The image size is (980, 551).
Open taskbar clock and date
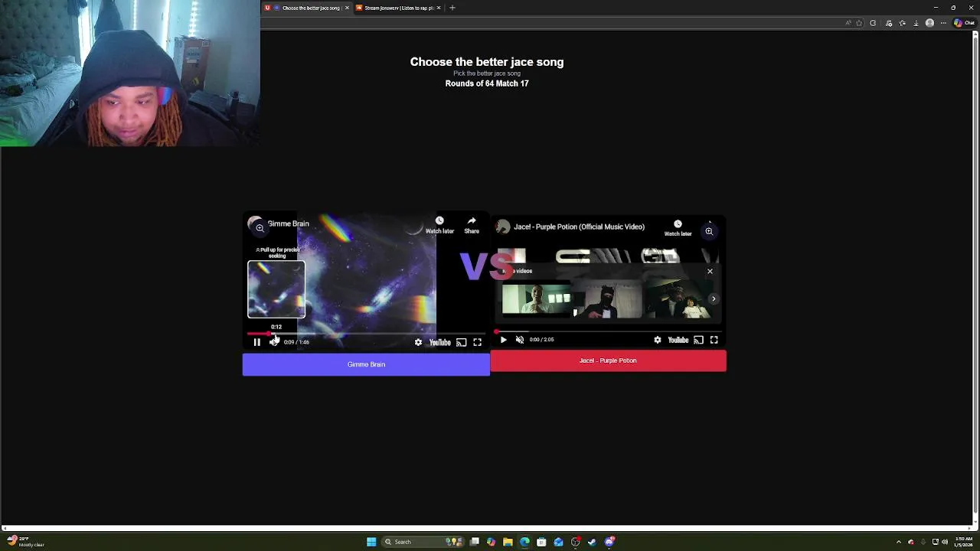point(963,542)
